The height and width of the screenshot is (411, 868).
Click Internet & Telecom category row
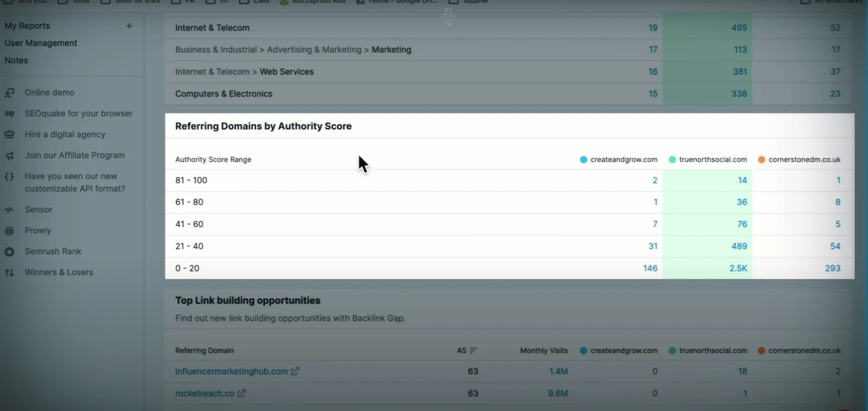click(x=508, y=28)
